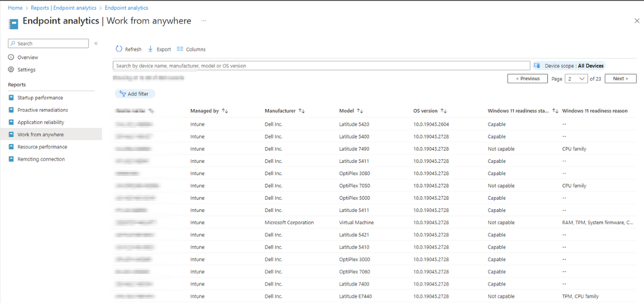Focus the sidebar Search box
Screen dimensions: 644x303
click(x=48, y=43)
